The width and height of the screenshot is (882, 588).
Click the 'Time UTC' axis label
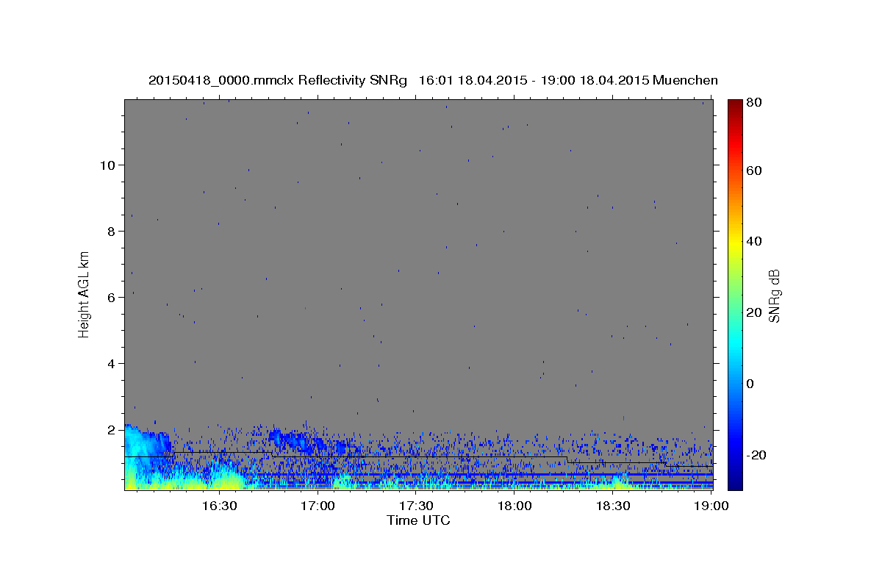(x=418, y=521)
